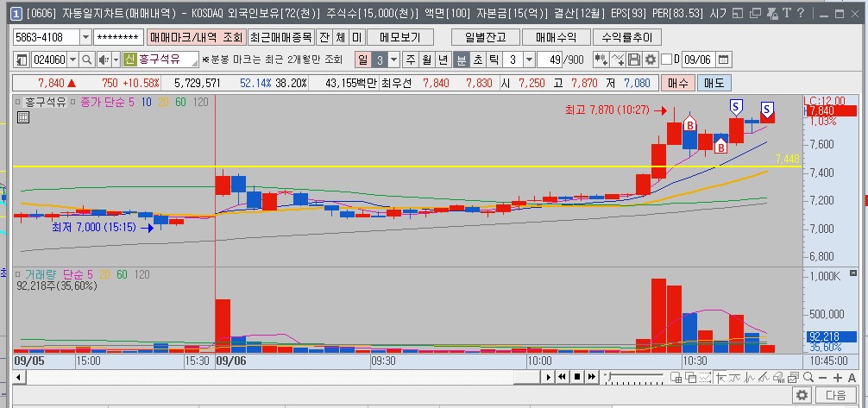Click the rewind double-arrow button

(562, 377)
